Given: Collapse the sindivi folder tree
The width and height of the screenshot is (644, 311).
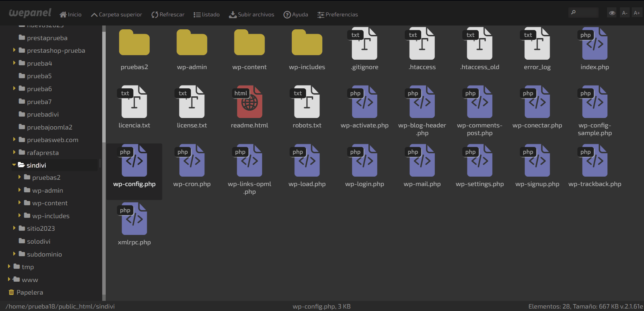Looking at the screenshot, I should click(14, 165).
